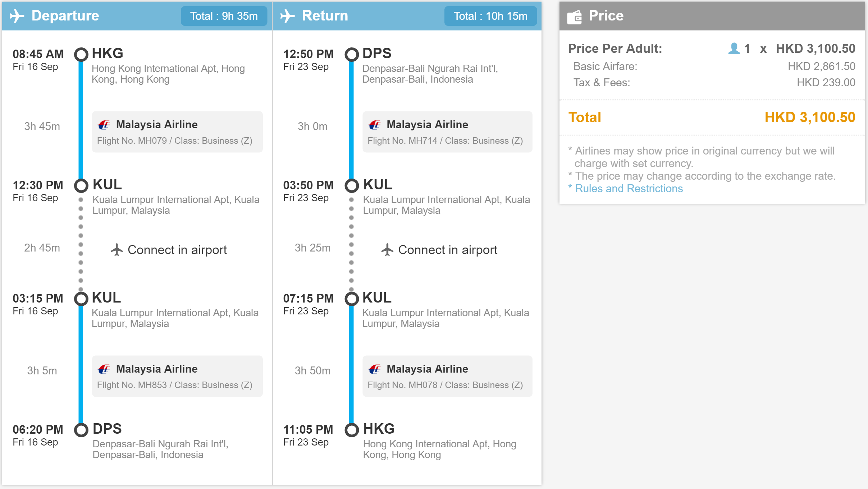Open the Rules and Restrictions link
The image size is (868, 489).
pyautogui.click(x=629, y=189)
